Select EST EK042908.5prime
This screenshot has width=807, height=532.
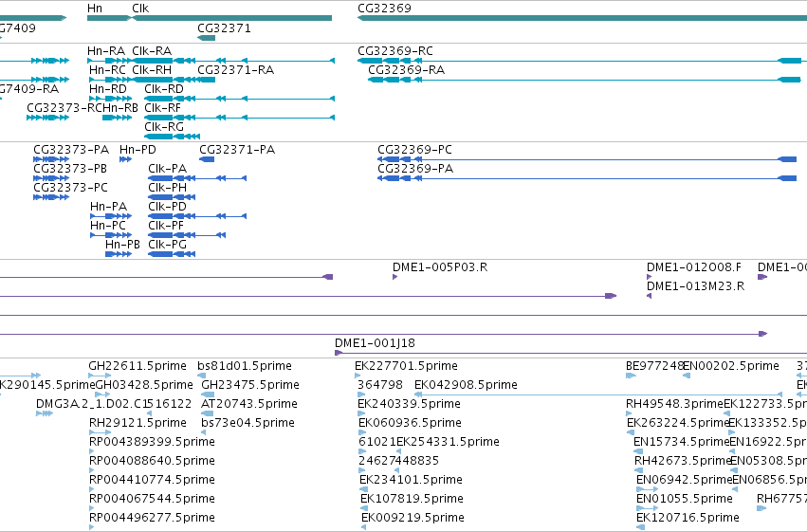pyautogui.click(x=466, y=385)
